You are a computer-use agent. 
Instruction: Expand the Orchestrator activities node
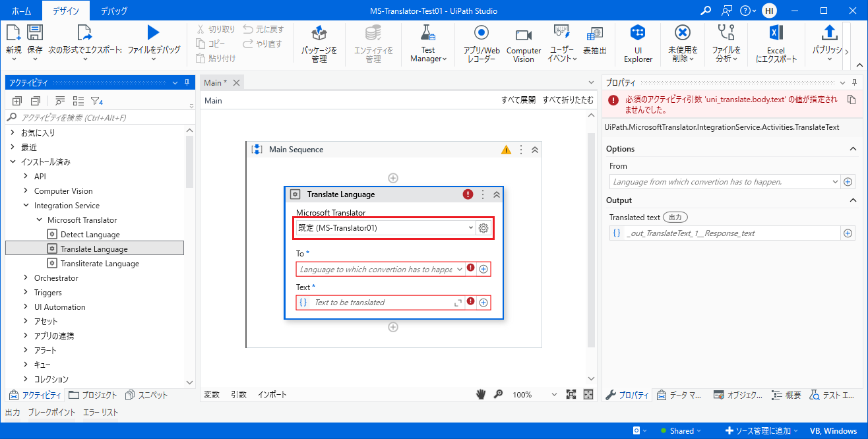(26, 278)
